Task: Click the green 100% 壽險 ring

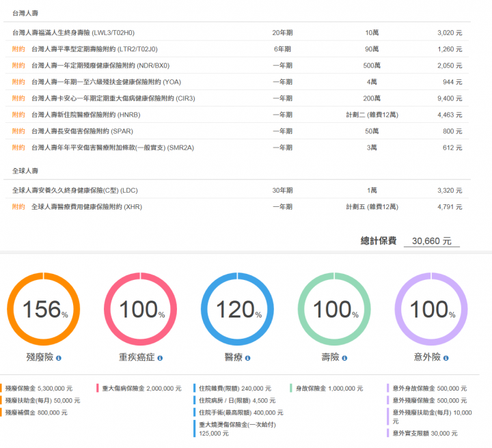Action: click(334, 309)
